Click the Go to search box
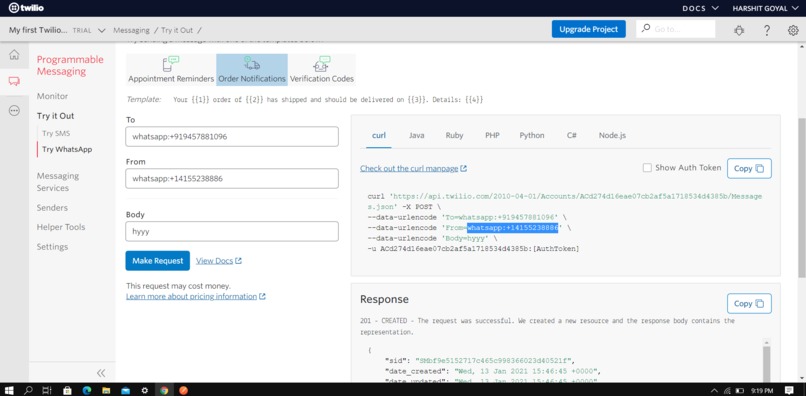The width and height of the screenshot is (806, 396). (x=675, y=29)
